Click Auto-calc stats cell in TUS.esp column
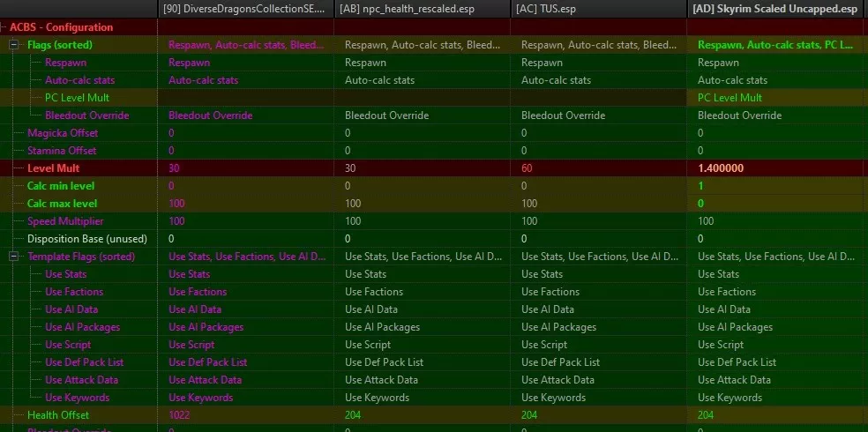Image resolution: width=868 pixels, height=432 pixels. point(556,80)
